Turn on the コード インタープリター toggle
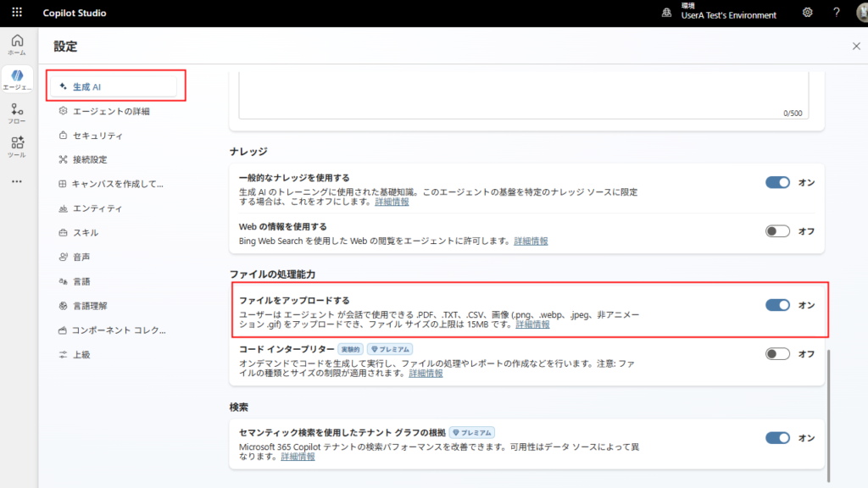 (x=776, y=355)
